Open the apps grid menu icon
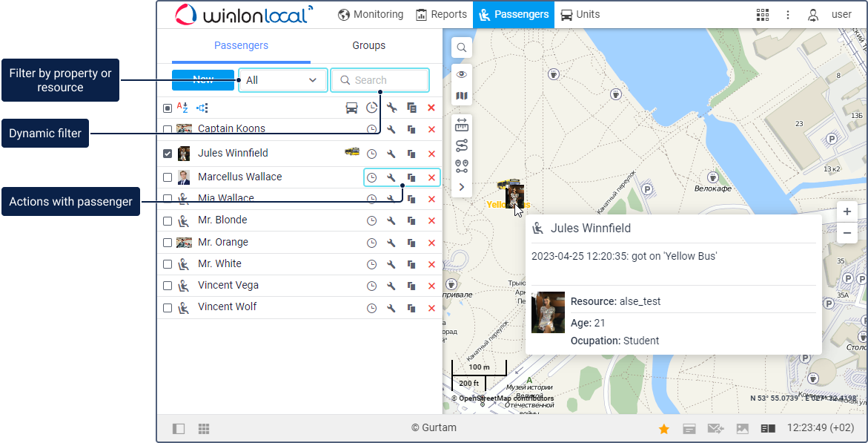 point(763,15)
